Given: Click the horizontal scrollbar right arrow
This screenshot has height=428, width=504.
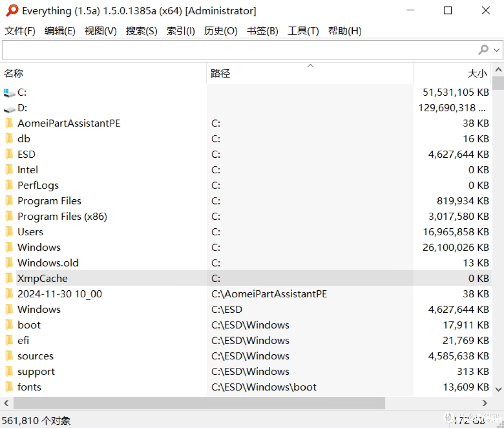Looking at the screenshot, I should click(x=485, y=403).
